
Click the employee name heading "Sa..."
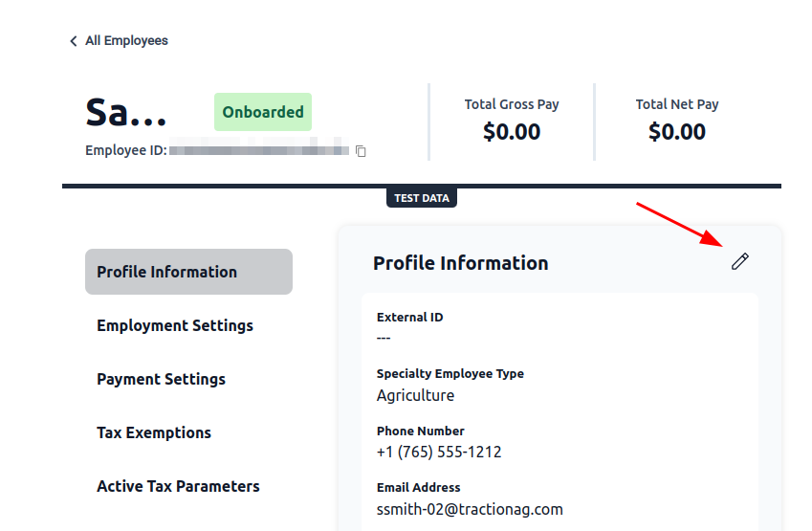[126, 112]
